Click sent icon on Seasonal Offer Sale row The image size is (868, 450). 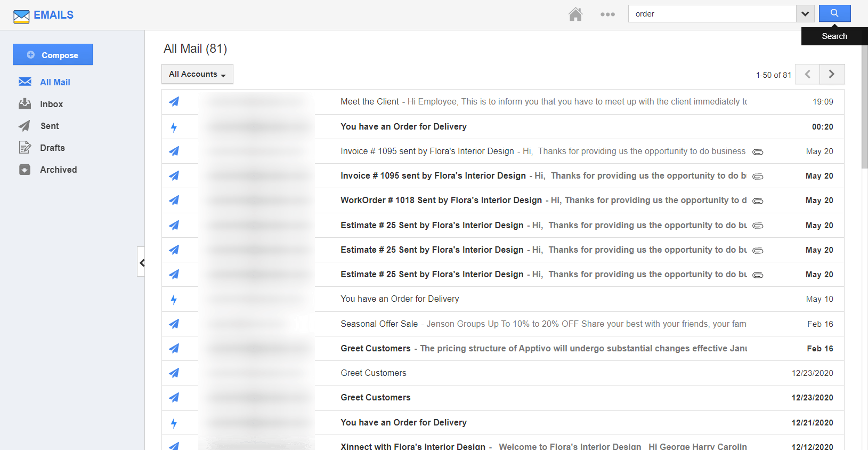174,324
